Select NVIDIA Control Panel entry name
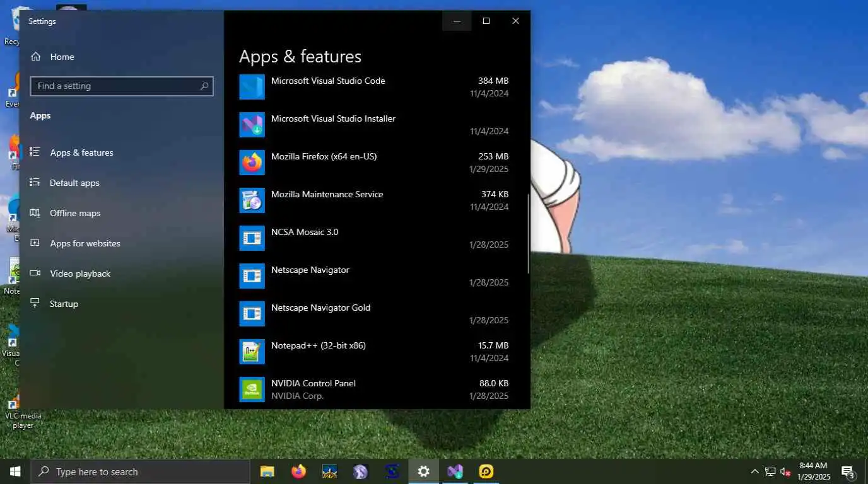The height and width of the screenshot is (484, 868). pyautogui.click(x=314, y=383)
